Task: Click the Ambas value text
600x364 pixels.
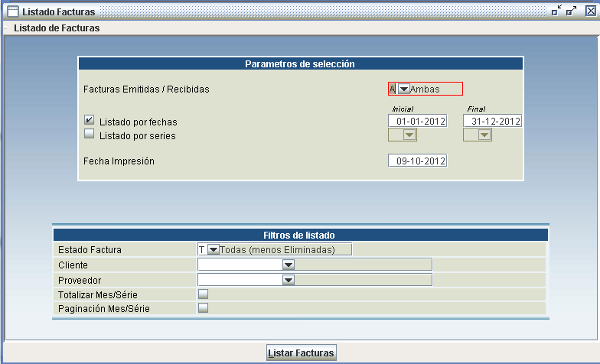Action: (425, 89)
